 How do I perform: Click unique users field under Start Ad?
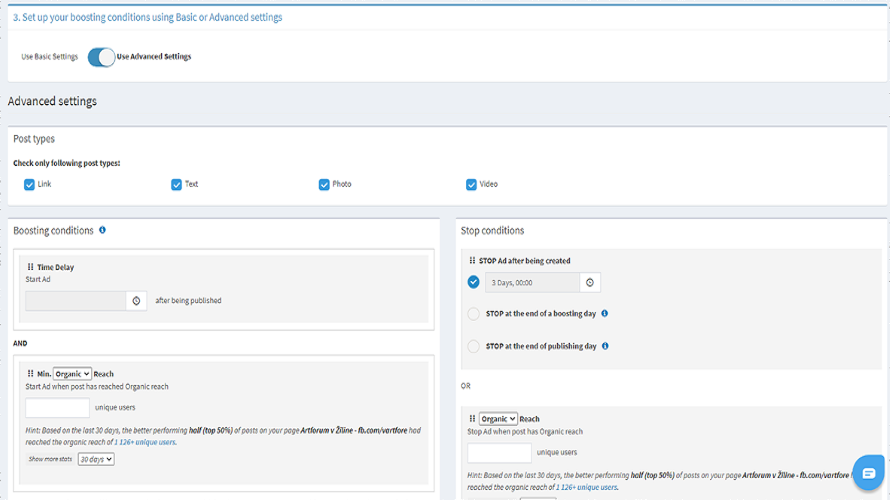(57, 407)
